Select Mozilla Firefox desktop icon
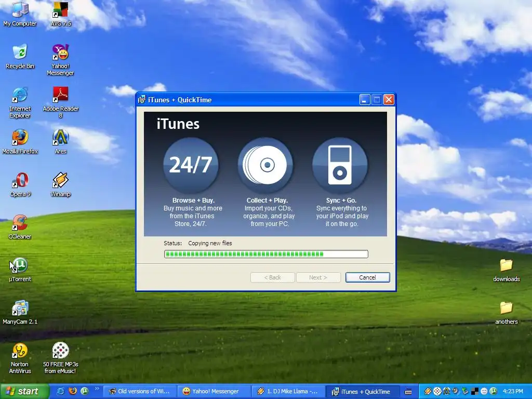This screenshot has width=532, height=399. [x=20, y=141]
